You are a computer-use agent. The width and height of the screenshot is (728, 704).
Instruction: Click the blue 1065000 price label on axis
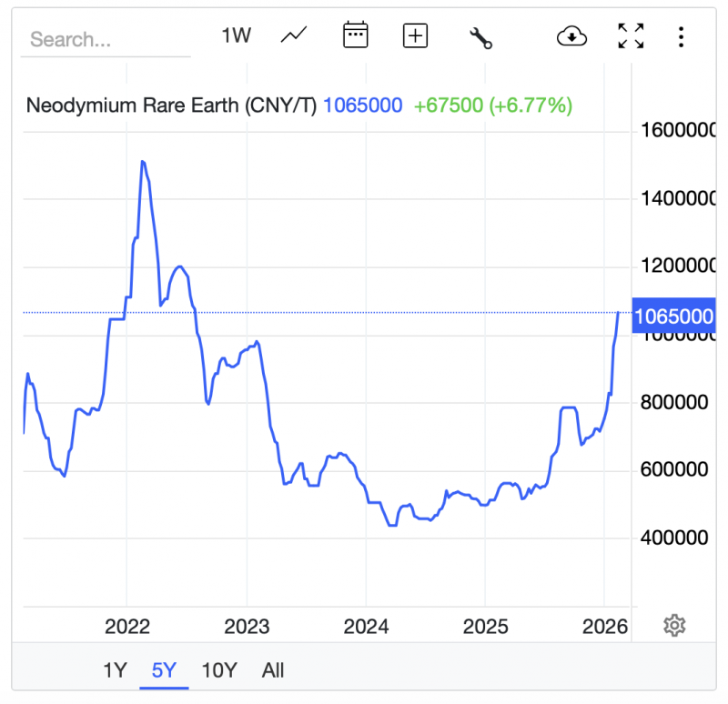pyautogui.click(x=672, y=317)
